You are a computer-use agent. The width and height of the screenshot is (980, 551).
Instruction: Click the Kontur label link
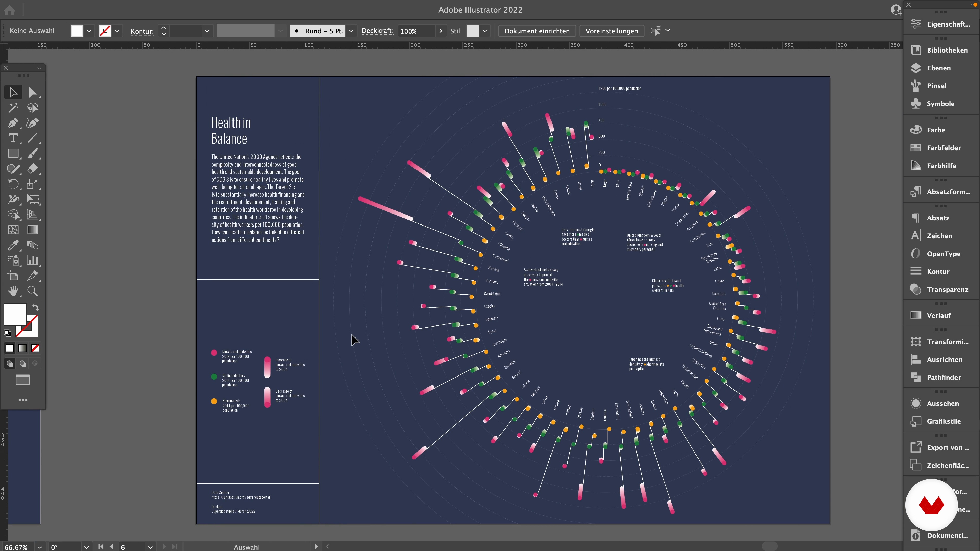[142, 31]
